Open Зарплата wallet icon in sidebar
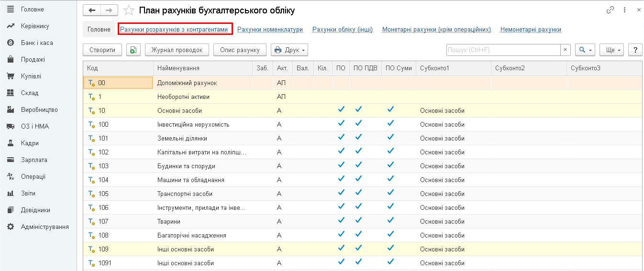 pyautogui.click(x=11, y=160)
